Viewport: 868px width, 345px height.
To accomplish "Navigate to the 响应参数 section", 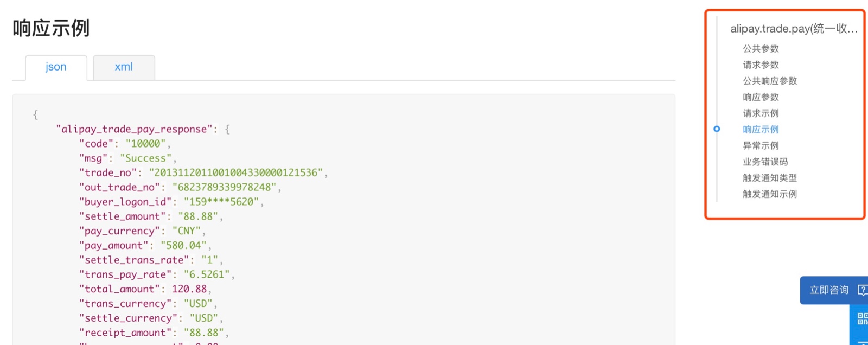I will (x=761, y=98).
